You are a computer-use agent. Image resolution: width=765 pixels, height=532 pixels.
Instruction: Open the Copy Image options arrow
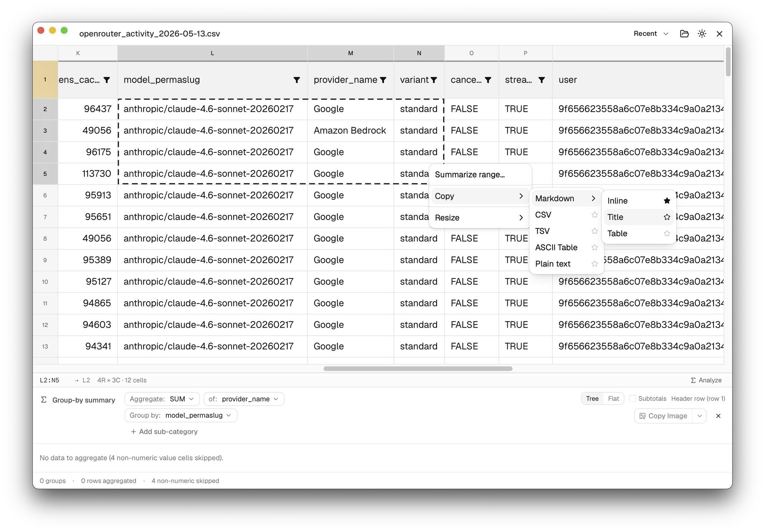[x=699, y=416]
